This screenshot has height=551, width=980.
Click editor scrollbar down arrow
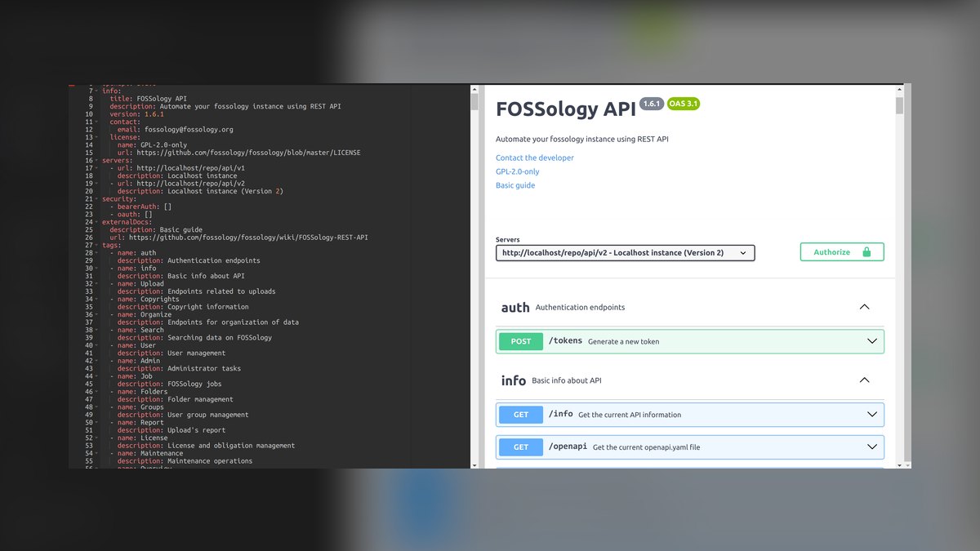474,464
